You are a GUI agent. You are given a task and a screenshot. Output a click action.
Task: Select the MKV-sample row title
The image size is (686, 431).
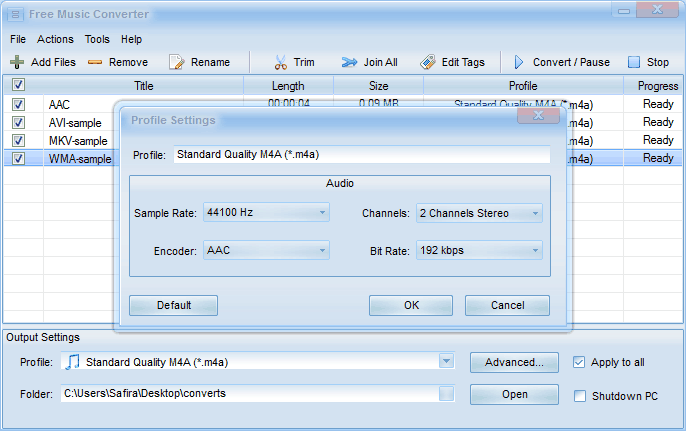coord(78,141)
